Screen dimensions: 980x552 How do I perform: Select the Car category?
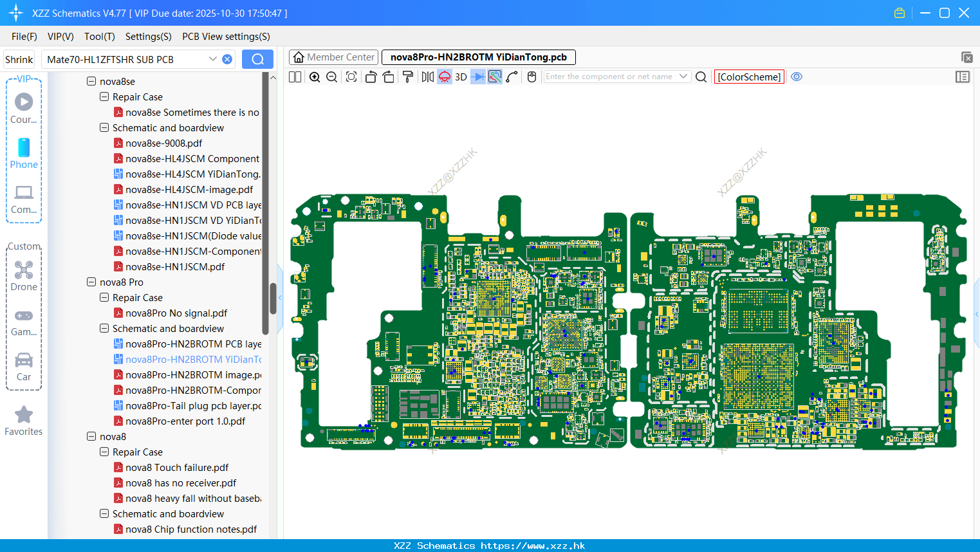tap(24, 367)
